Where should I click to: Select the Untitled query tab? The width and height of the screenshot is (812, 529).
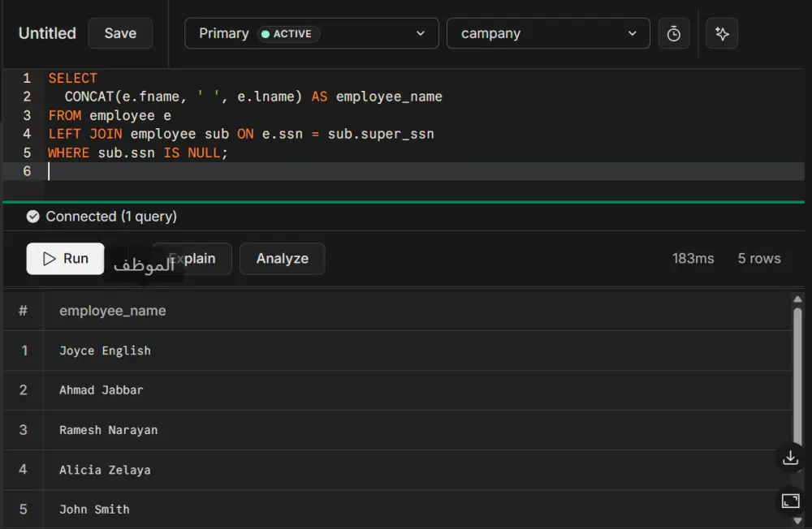point(46,33)
